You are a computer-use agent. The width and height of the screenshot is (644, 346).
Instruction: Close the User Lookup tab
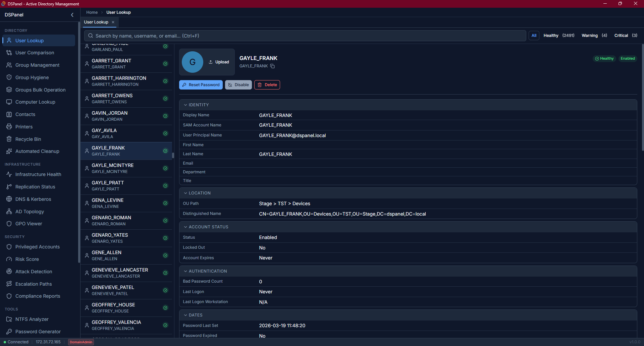click(x=113, y=22)
